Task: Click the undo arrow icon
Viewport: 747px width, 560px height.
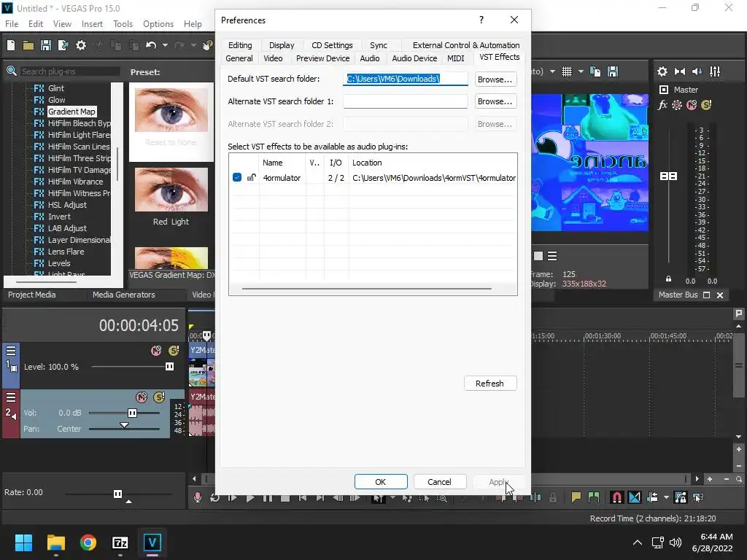Action: (151, 45)
